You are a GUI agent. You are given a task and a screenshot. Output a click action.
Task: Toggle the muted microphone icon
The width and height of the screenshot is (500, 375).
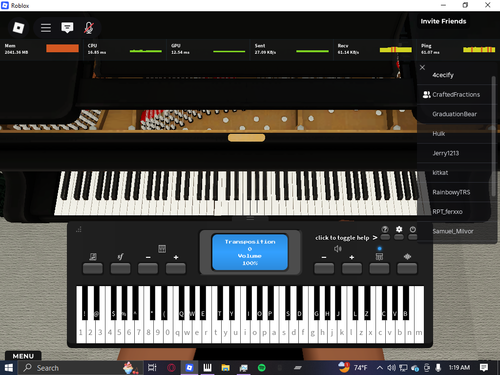pos(88,28)
